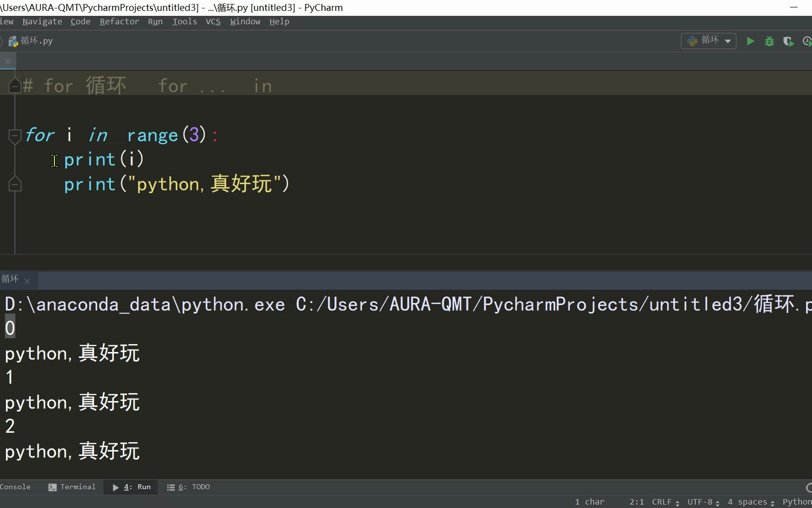Screen dimensions: 812x508
Task: Open the VCS menu
Action: coord(213,21)
